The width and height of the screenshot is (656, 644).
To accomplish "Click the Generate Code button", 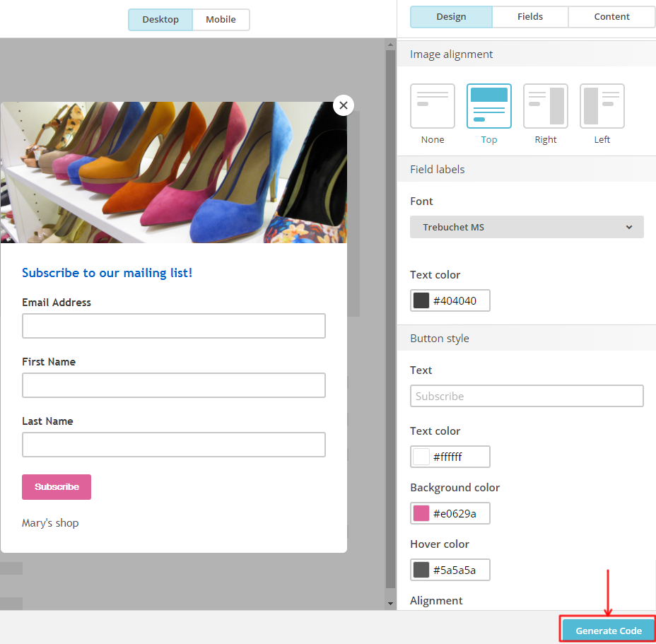I will point(609,631).
